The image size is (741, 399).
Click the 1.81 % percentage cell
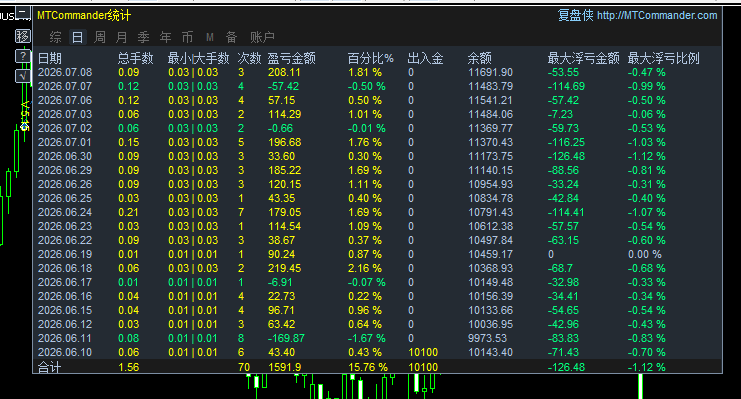[365, 72]
